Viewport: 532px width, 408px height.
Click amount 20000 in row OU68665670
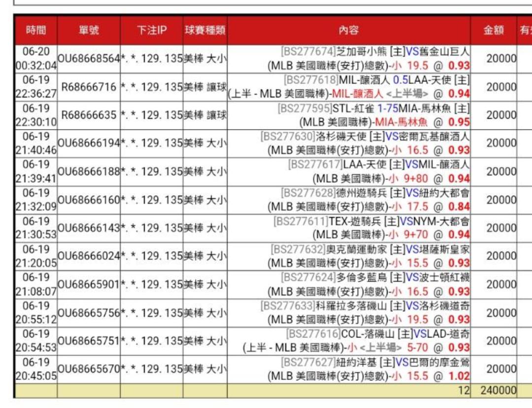click(x=501, y=369)
